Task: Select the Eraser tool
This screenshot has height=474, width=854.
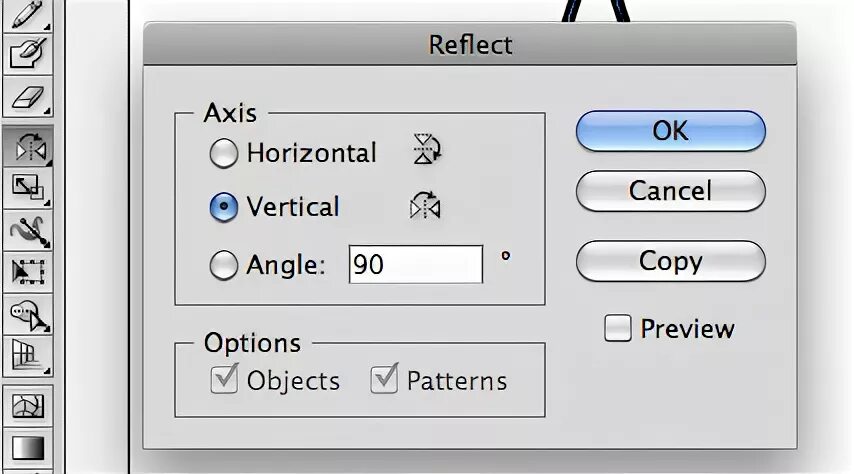Action: [27, 99]
